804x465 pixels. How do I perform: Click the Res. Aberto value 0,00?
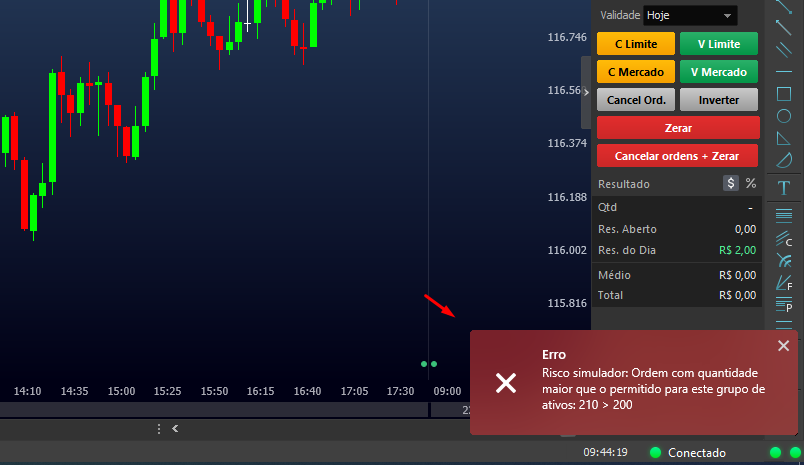(745, 229)
